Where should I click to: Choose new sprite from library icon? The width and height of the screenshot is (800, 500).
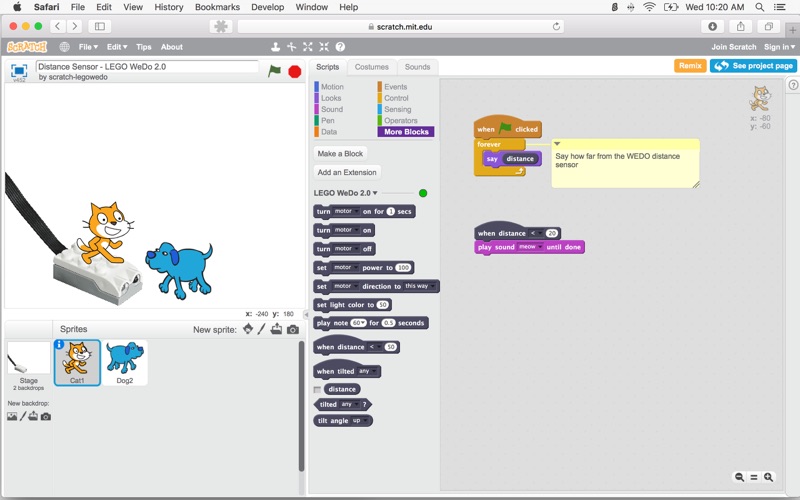(248, 329)
